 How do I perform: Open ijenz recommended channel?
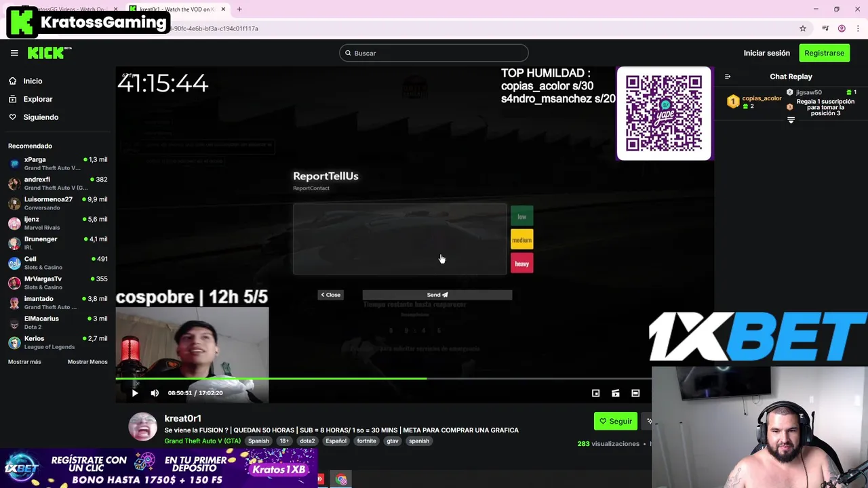click(58, 223)
